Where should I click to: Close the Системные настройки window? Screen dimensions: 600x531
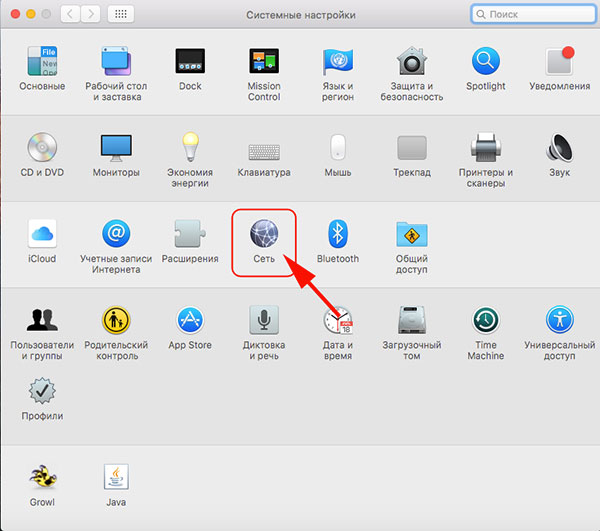coord(15,15)
